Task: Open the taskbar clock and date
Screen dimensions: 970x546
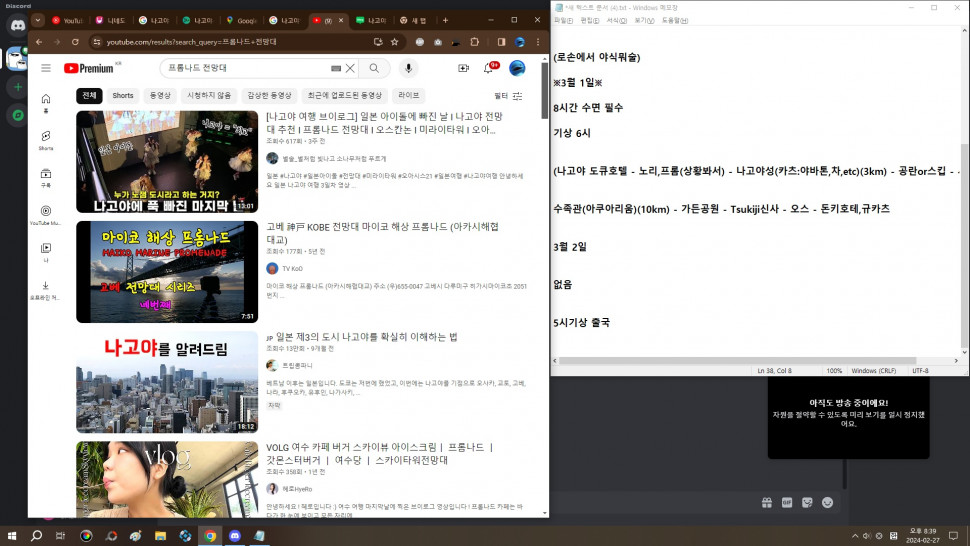Action: pos(922,535)
